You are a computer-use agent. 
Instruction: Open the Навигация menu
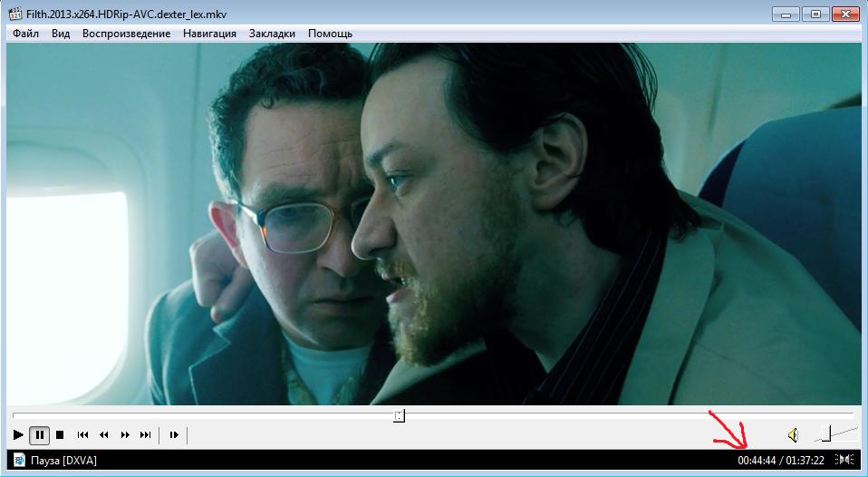(x=209, y=34)
